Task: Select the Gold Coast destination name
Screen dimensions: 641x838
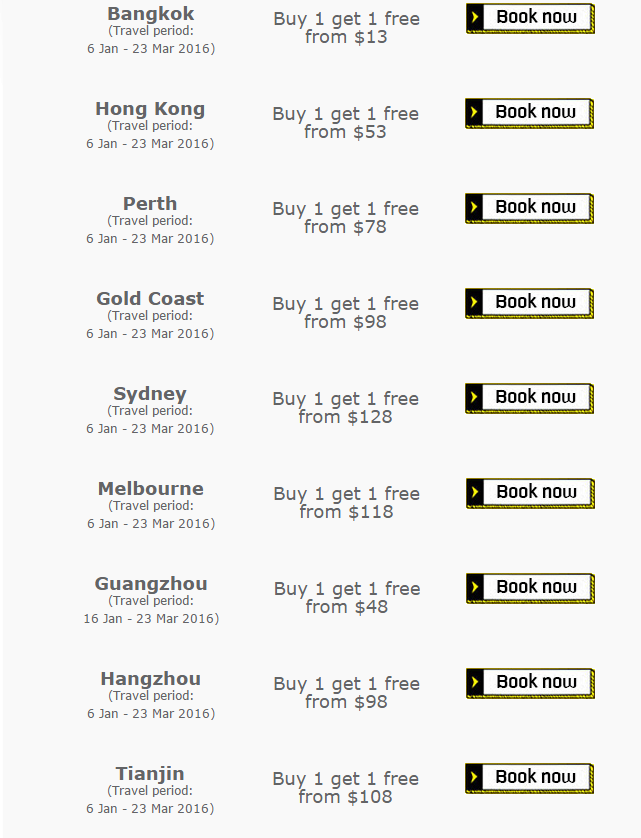Action: coord(150,298)
